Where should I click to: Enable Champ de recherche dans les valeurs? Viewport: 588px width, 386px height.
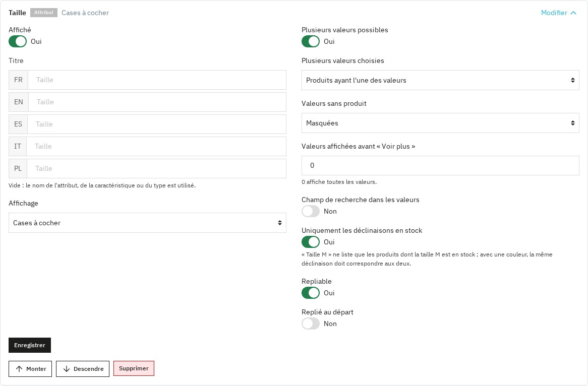[x=311, y=211]
